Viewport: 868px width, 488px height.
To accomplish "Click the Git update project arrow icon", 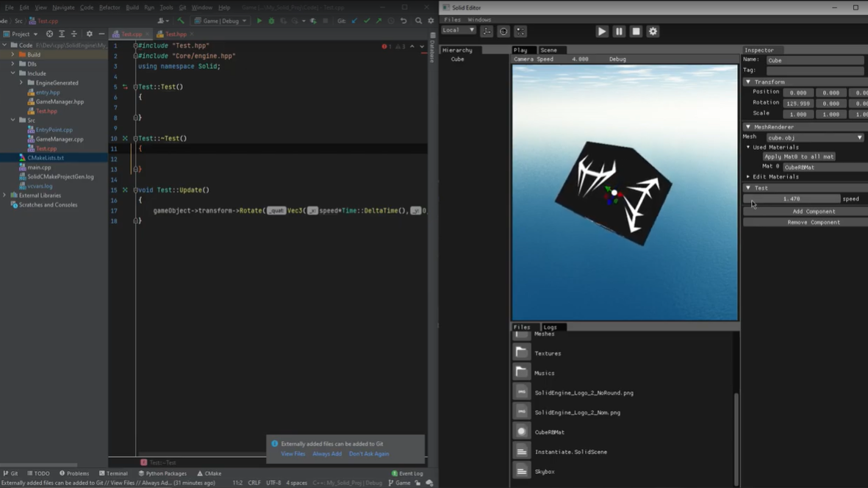I will (x=354, y=21).
